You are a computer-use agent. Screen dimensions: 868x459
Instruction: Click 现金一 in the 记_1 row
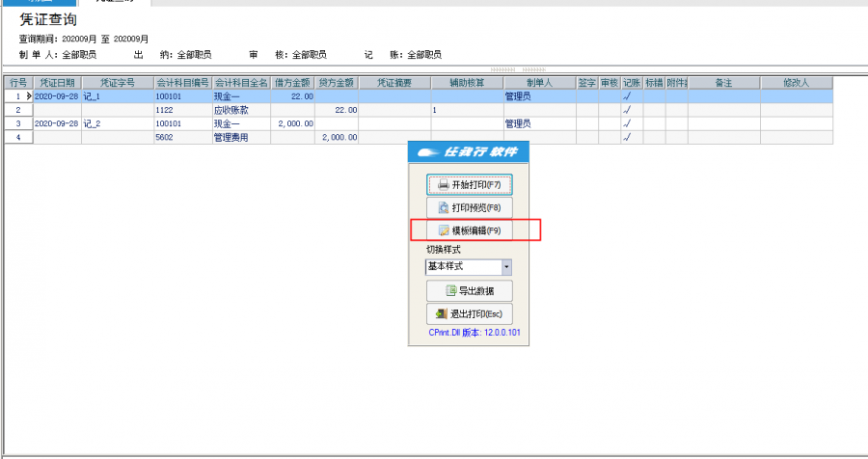241,96
